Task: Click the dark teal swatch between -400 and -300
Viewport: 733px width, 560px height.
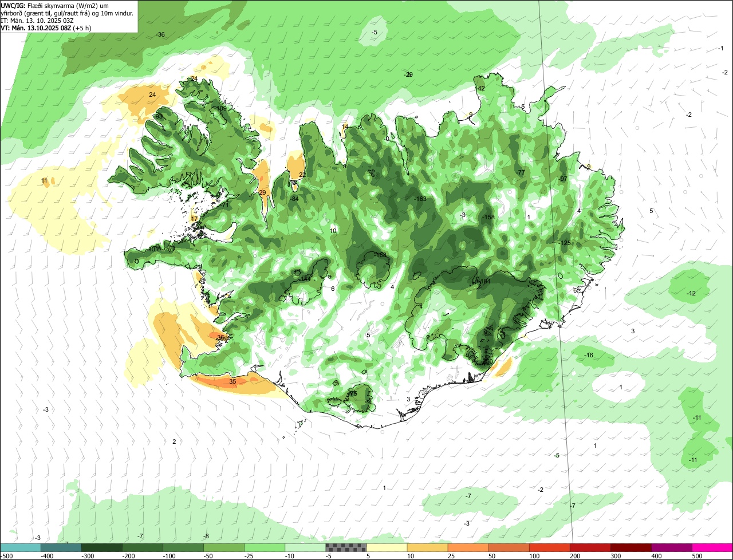Action: tap(61, 547)
